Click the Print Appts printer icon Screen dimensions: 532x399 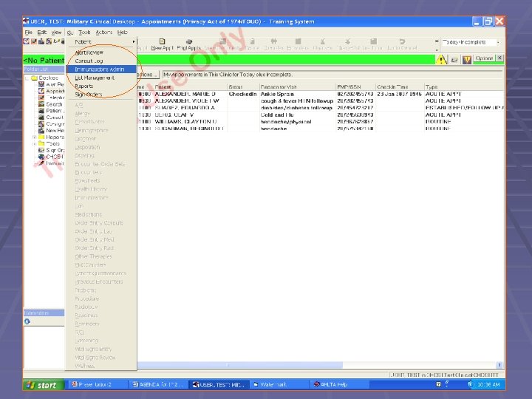(x=189, y=41)
